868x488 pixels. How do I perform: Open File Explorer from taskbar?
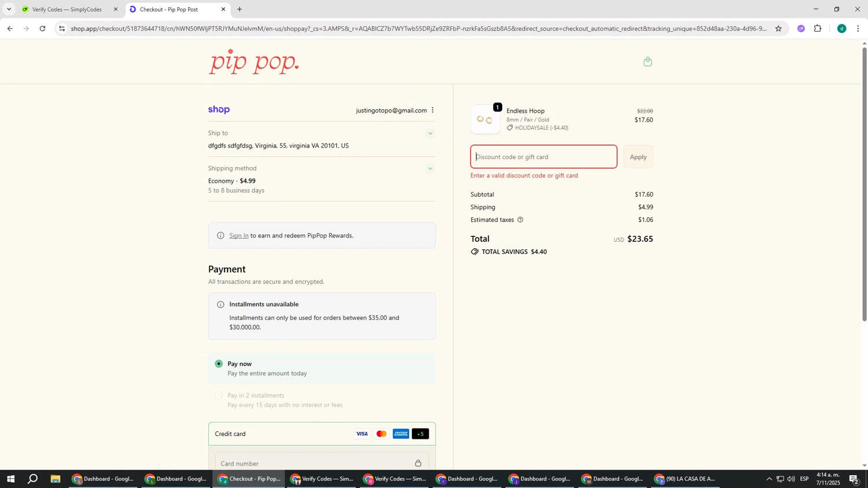click(x=56, y=479)
